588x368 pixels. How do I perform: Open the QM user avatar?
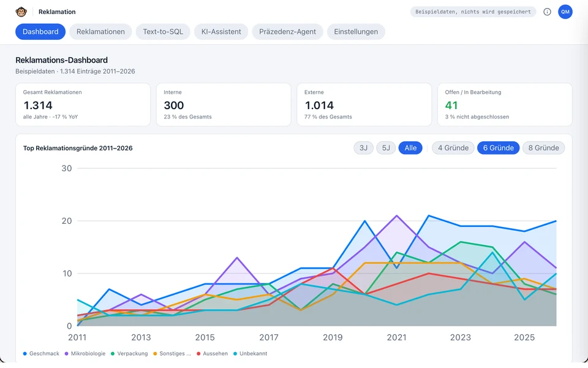565,12
